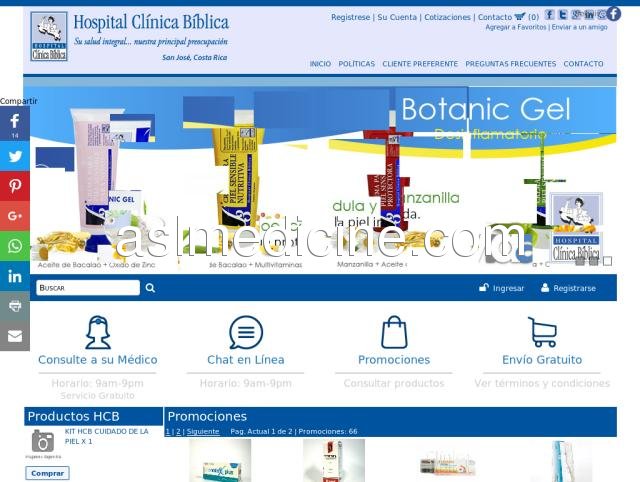
Task: Open the INICIO menu item
Action: [320, 64]
